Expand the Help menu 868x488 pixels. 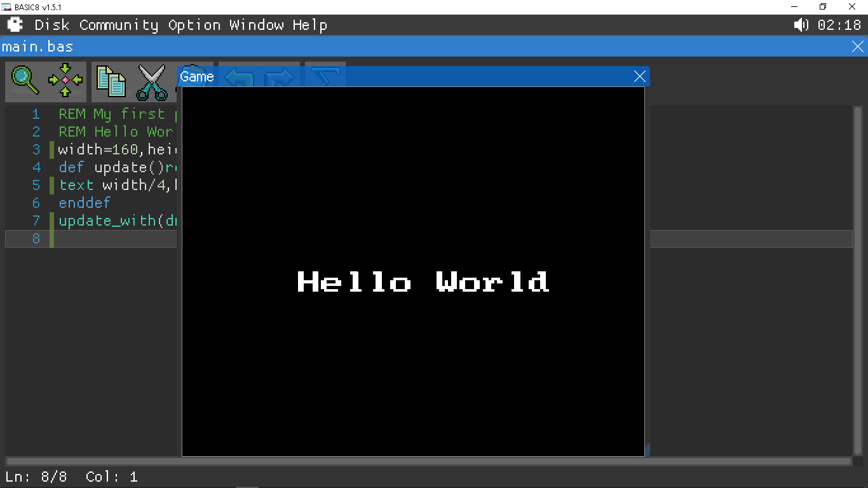click(x=309, y=25)
